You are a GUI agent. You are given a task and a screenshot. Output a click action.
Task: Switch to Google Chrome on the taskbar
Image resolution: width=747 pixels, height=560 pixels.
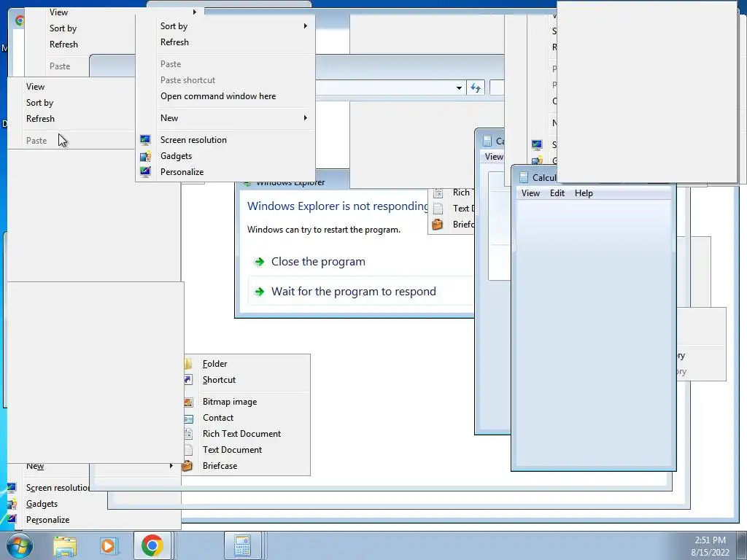152,545
